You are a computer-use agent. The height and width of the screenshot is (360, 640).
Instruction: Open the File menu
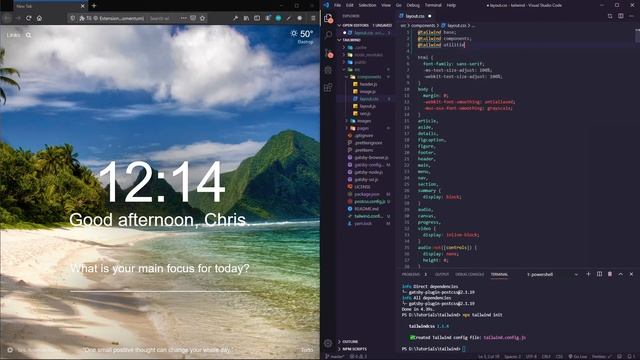click(337, 5)
